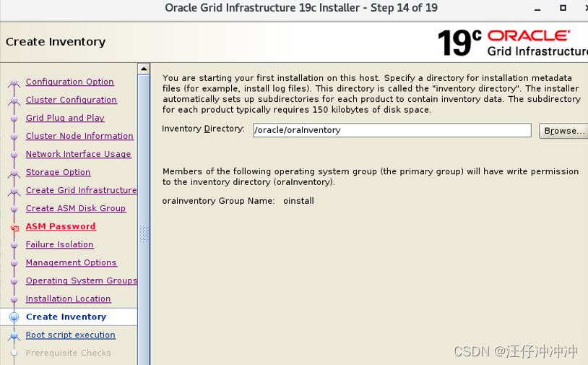Click the step list scroll-up arrow

[144, 69]
